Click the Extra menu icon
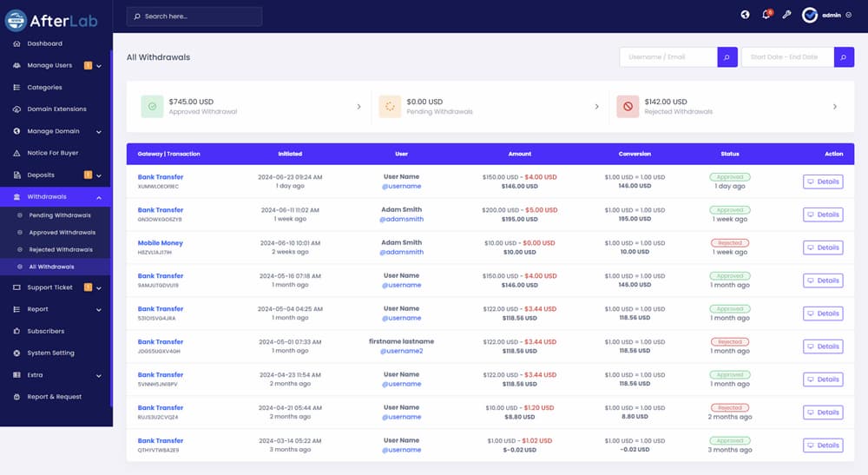Screen dimensions: 868x475 coord(16,375)
